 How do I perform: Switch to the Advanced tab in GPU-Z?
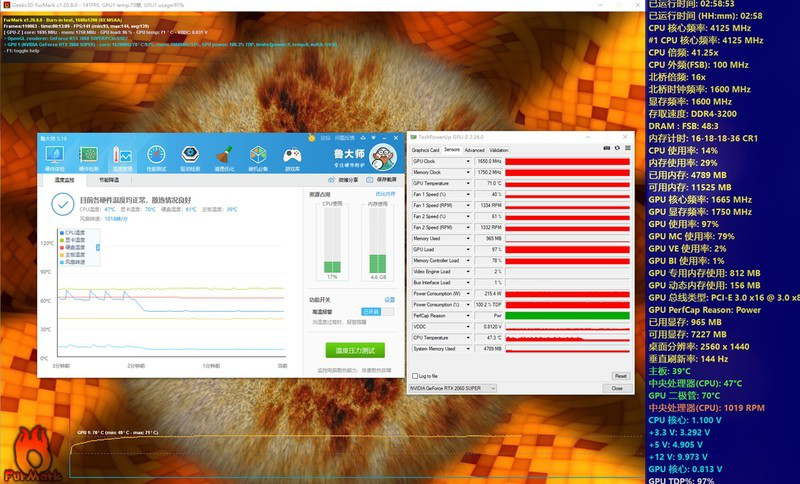coord(474,150)
